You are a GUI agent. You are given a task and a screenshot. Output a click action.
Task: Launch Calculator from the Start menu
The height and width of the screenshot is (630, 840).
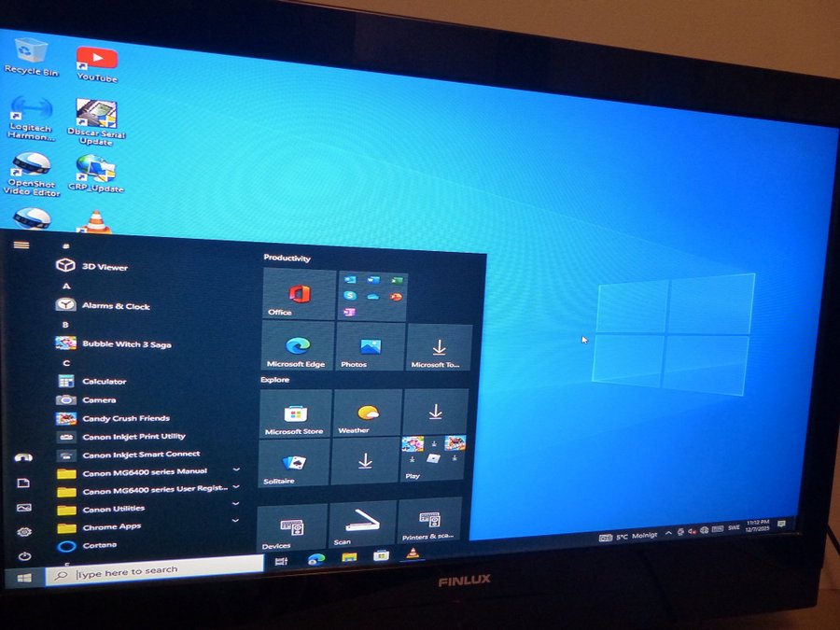[103, 381]
